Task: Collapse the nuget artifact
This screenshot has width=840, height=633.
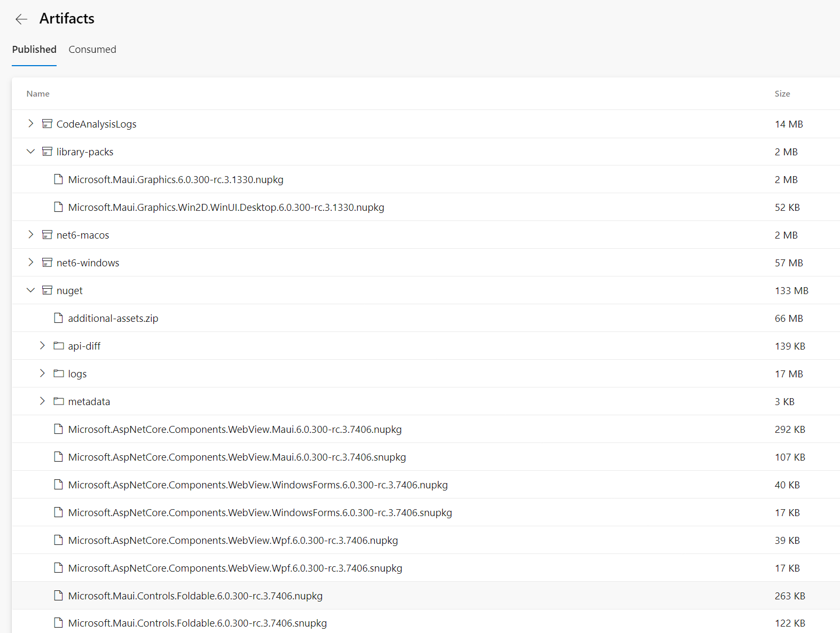Action: pyautogui.click(x=30, y=290)
